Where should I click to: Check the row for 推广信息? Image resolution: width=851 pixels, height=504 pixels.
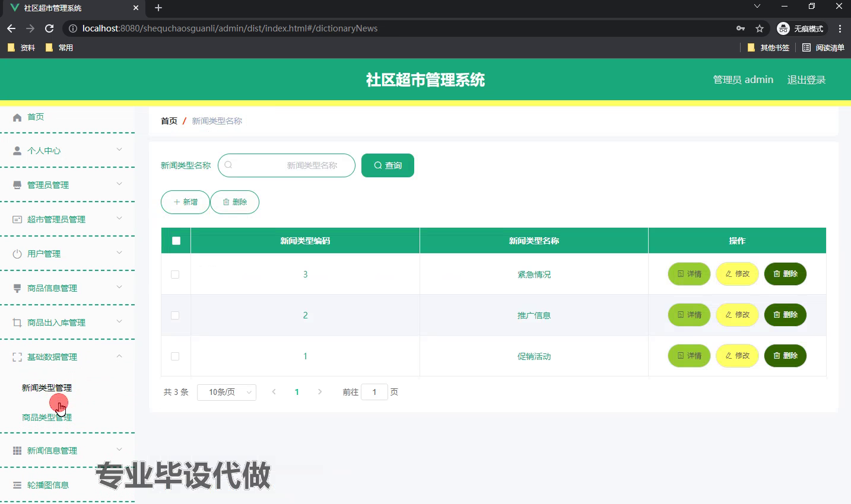[x=175, y=315]
